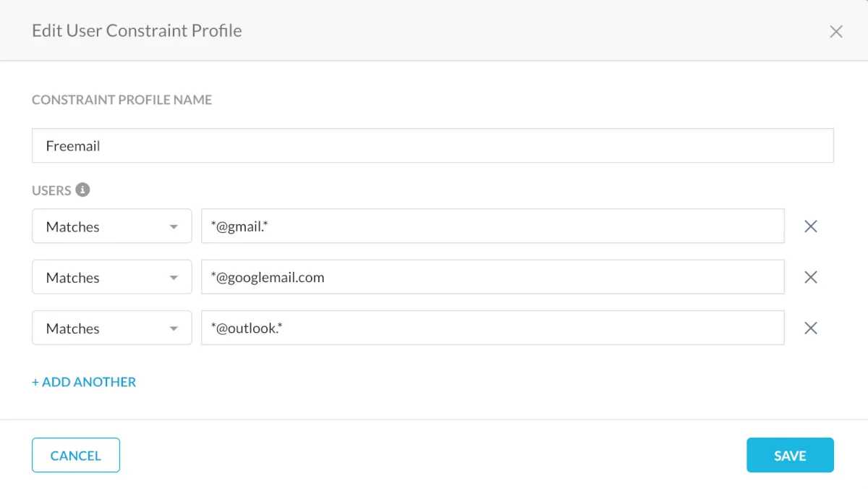Click the Users section label
This screenshot has height=489, width=868.
(x=51, y=190)
